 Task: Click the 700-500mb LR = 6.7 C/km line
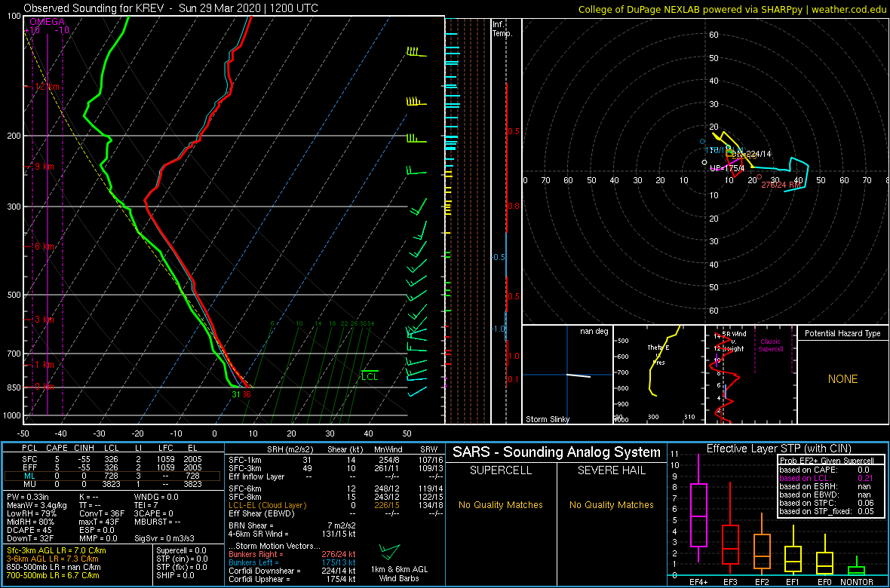55,575
